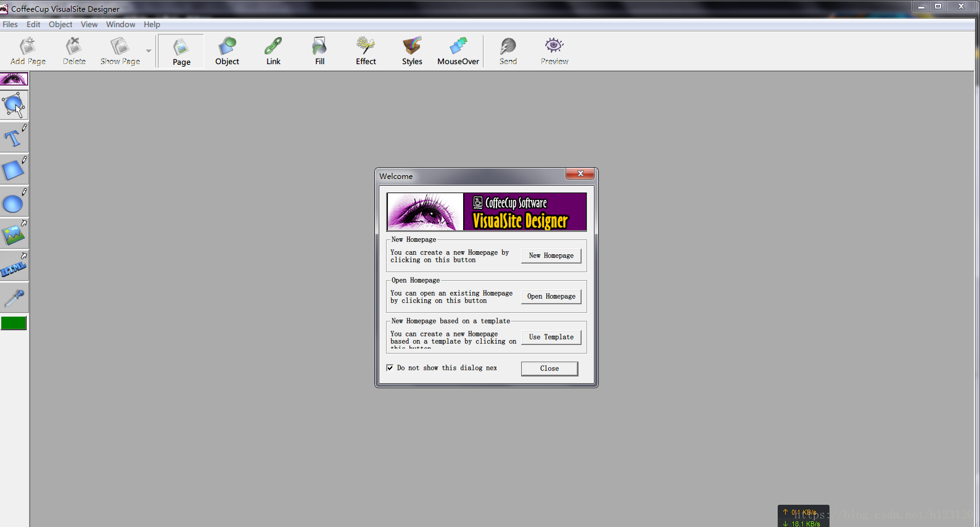Viewport: 980px width, 527px height.
Task: Open the View menu
Action: (x=89, y=25)
